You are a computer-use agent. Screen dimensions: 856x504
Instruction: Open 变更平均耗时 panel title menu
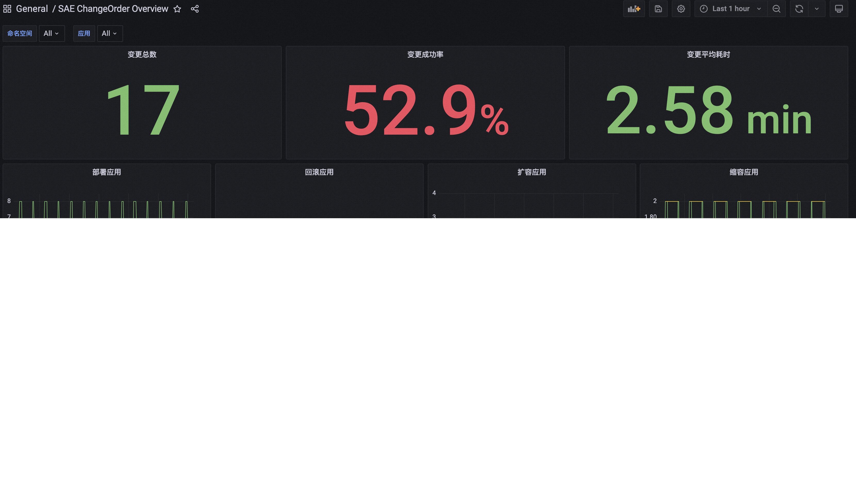[x=709, y=54]
